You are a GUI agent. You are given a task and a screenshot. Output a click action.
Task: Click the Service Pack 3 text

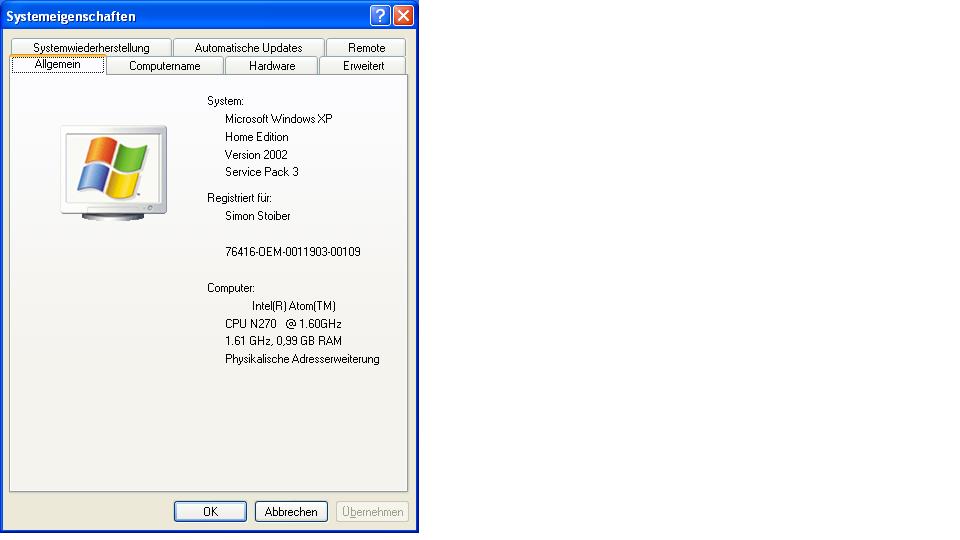(261, 172)
